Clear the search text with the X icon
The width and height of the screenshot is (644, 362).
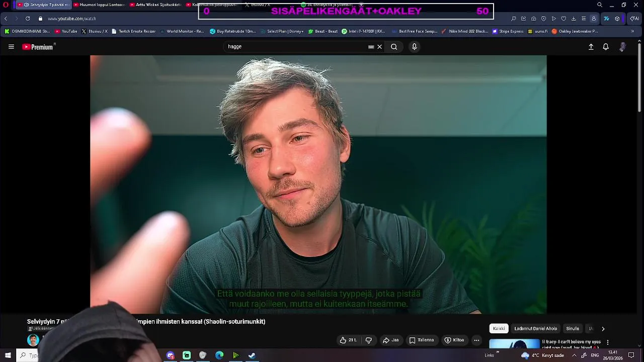[x=380, y=47]
